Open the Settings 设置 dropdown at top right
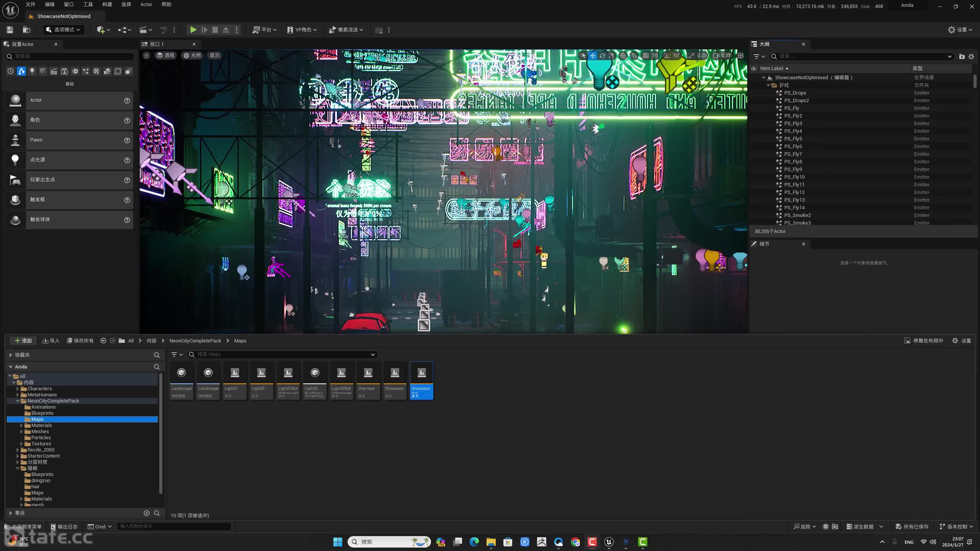980x551 pixels. (960, 30)
